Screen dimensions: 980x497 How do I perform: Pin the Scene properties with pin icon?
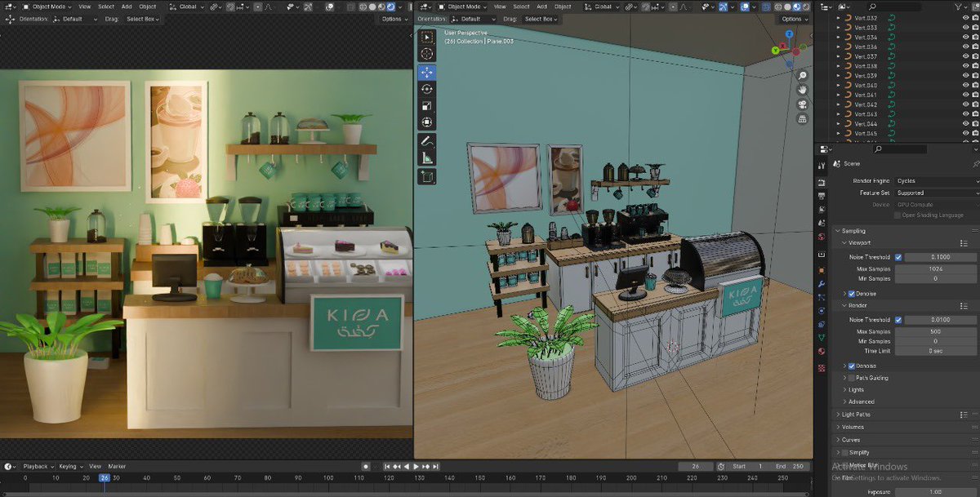click(x=975, y=163)
